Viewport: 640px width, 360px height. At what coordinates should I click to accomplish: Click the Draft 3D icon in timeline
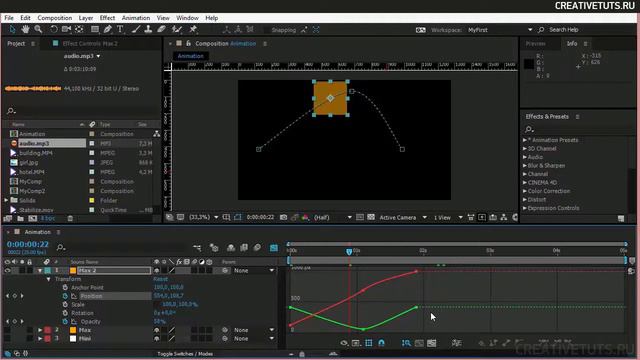pyautogui.click(x=214, y=248)
